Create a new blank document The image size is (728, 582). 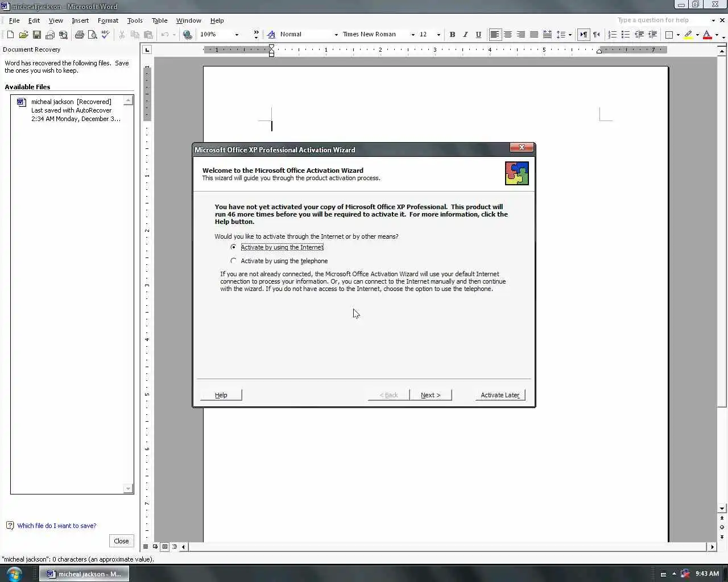(x=10, y=35)
